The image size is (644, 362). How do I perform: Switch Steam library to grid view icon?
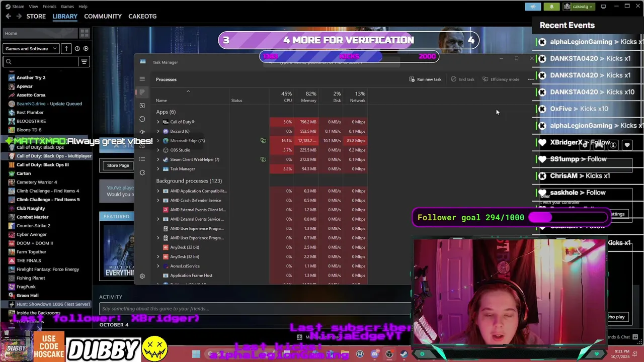pos(85,33)
